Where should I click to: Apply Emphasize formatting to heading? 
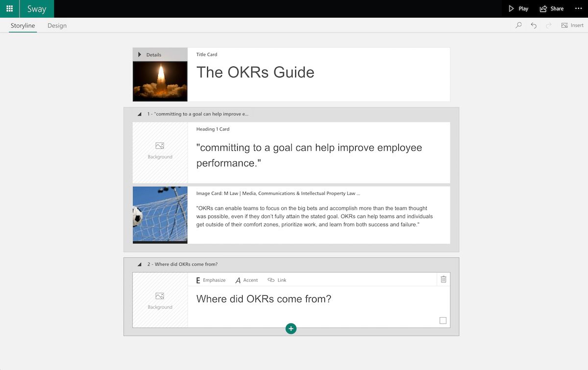(211, 280)
